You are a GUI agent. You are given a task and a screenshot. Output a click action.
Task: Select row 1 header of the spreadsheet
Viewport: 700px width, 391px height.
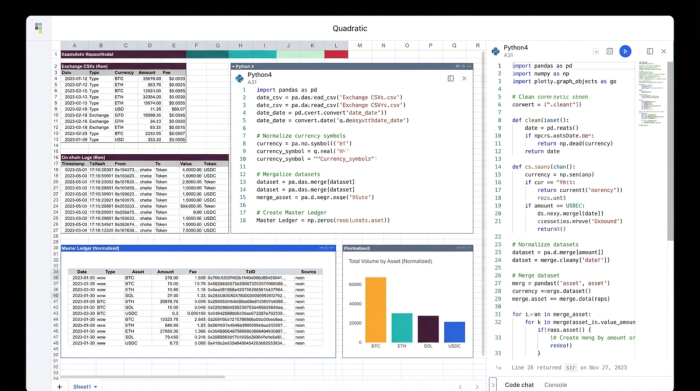coord(56,54)
